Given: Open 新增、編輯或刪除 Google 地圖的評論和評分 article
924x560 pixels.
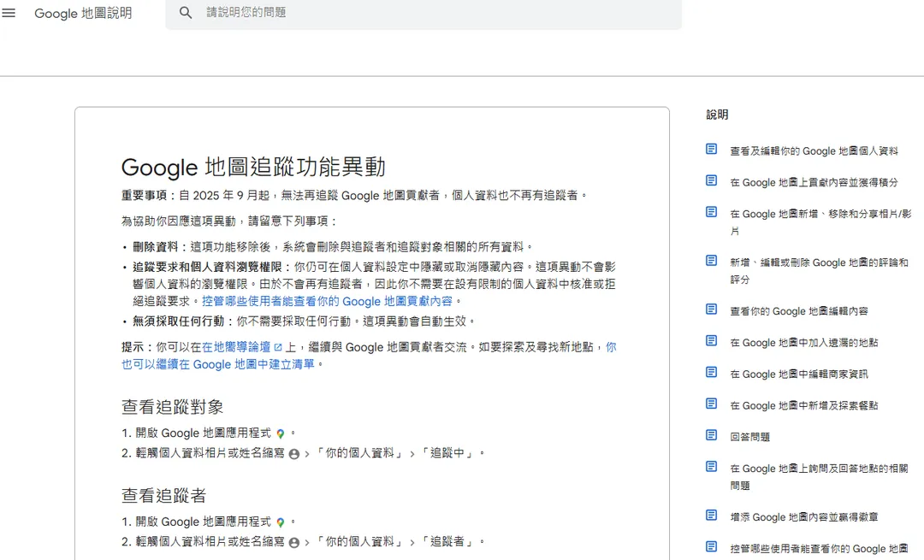Looking at the screenshot, I should point(819,271).
